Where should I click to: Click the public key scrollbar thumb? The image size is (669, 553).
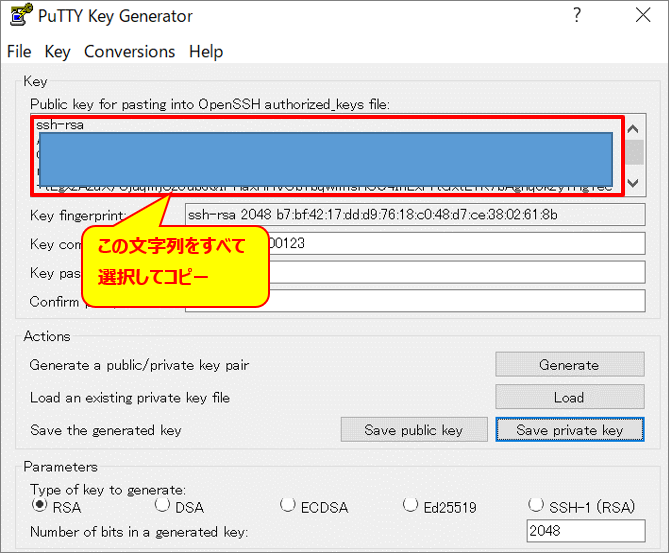point(635,152)
